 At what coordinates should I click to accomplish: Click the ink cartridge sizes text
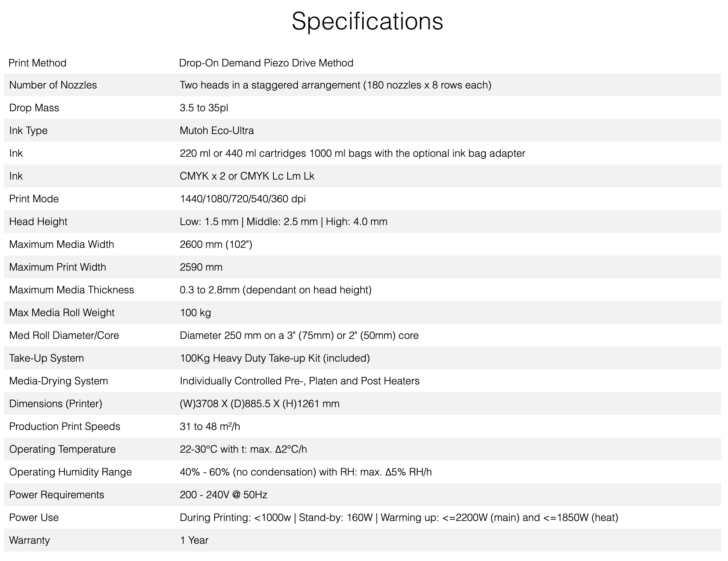(352, 153)
